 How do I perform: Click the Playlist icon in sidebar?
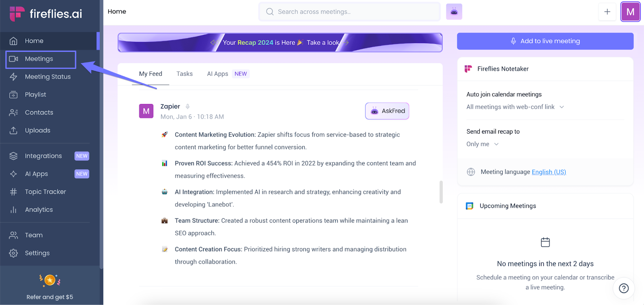pos(13,95)
